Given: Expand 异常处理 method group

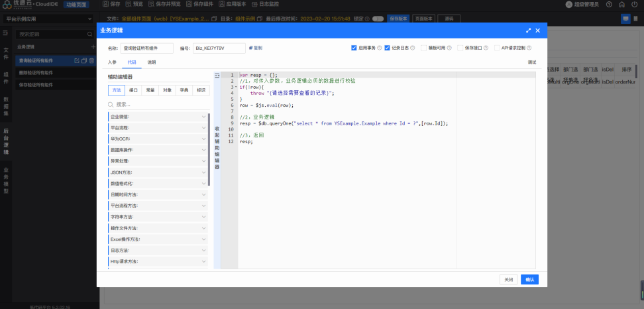Looking at the screenshot, I should (x=158, y=161).
